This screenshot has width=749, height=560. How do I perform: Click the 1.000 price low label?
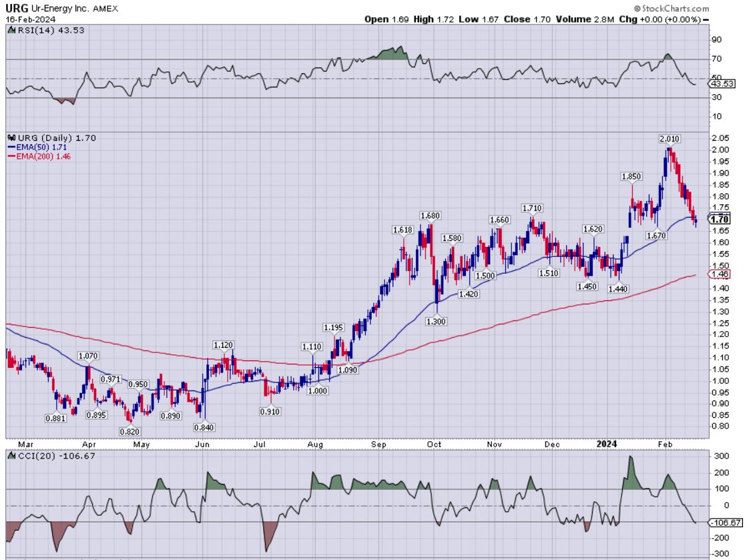tap(318, 390)
